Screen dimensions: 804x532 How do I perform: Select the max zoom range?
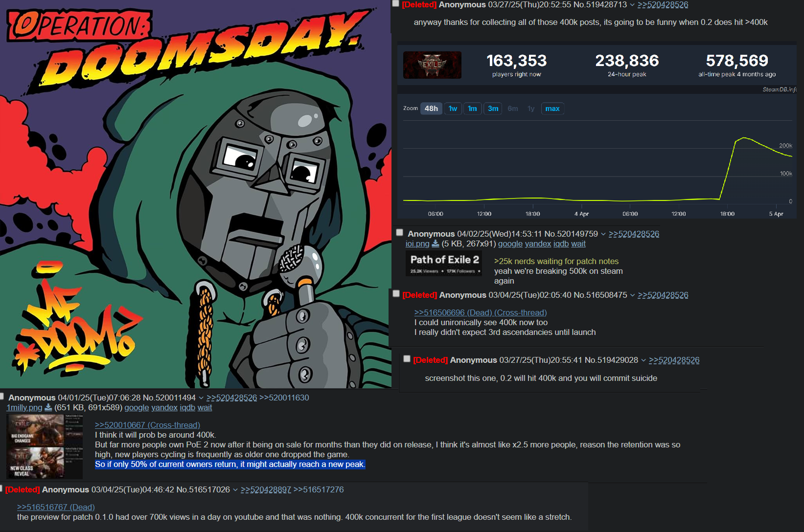552,109
